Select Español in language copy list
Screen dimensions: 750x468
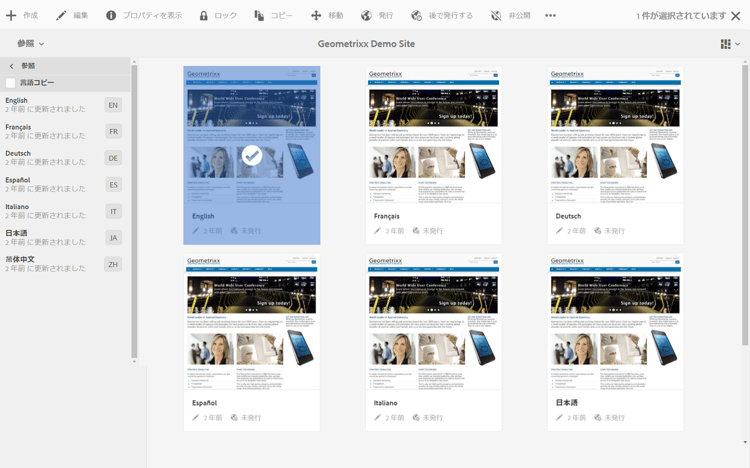point(65,184)
